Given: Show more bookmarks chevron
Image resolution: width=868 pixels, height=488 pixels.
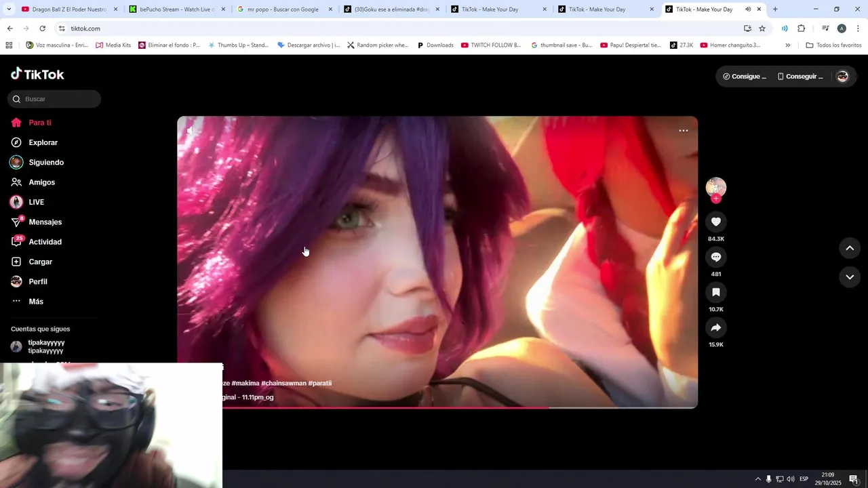Looking at the screenshot, I should tap(787, 45).
